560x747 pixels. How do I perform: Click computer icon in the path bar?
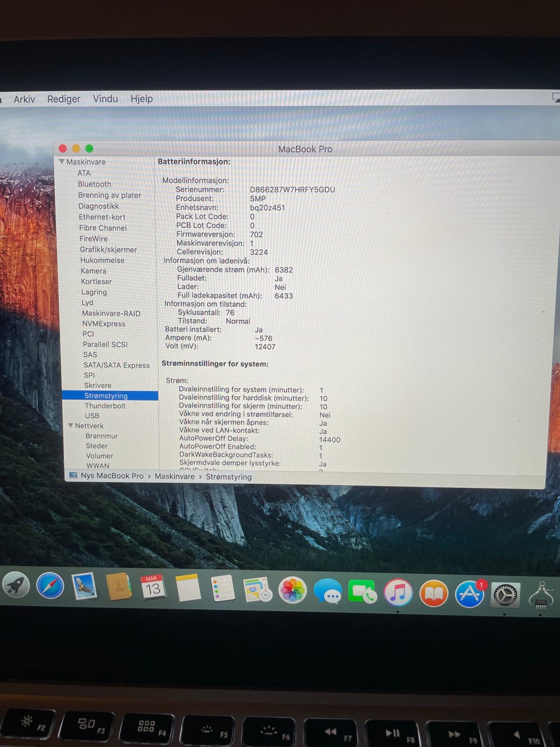click(x=73, y=476)
